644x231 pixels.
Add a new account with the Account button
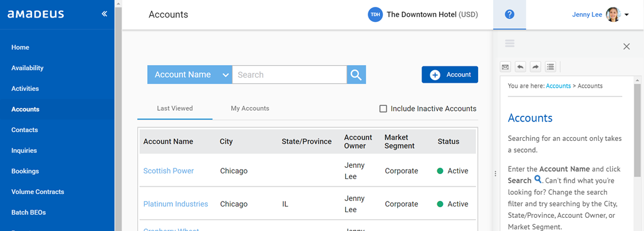click(x=450, y=74)
